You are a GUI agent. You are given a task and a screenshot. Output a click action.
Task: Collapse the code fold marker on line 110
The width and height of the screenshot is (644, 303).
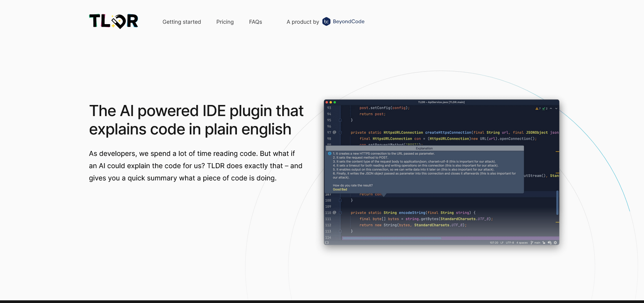(x=340, y=213)
